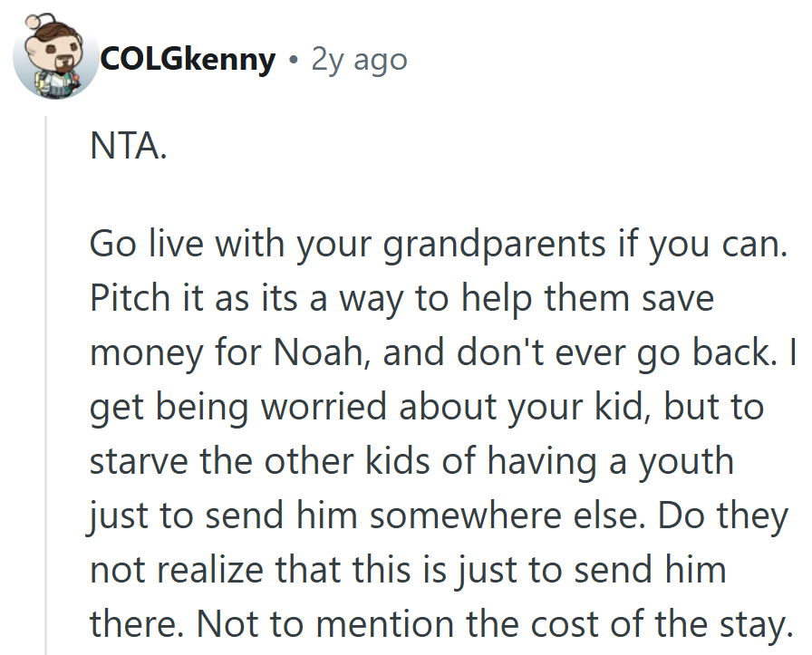Click the dot separator before the timestamp
812x655 pixels.
coord(292,60)
